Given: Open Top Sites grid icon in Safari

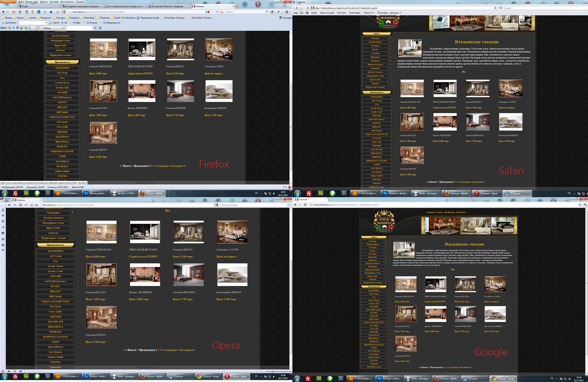Looking at the screenshot, I should pos(307,13).
